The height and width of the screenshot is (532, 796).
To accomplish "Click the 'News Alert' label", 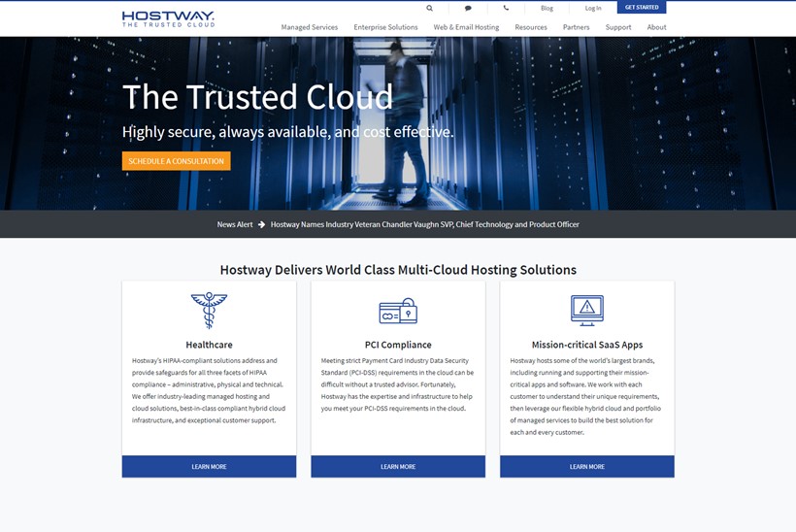I will tap(235, 224).
